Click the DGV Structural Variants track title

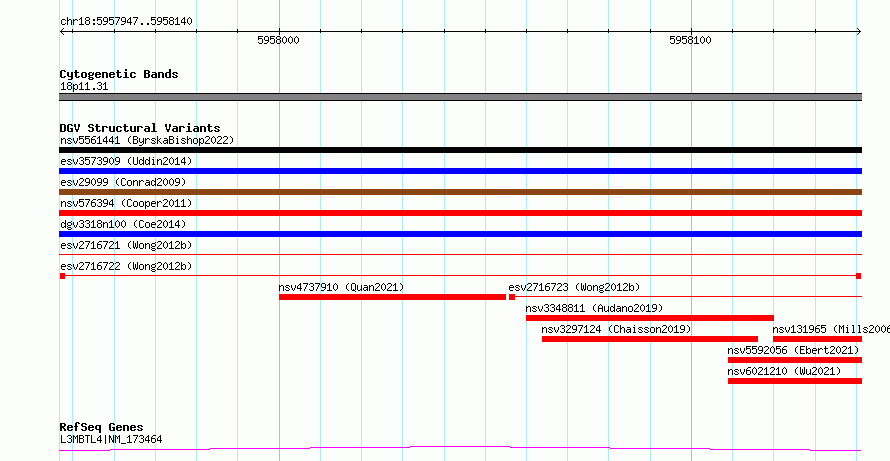tap(140, 128)
